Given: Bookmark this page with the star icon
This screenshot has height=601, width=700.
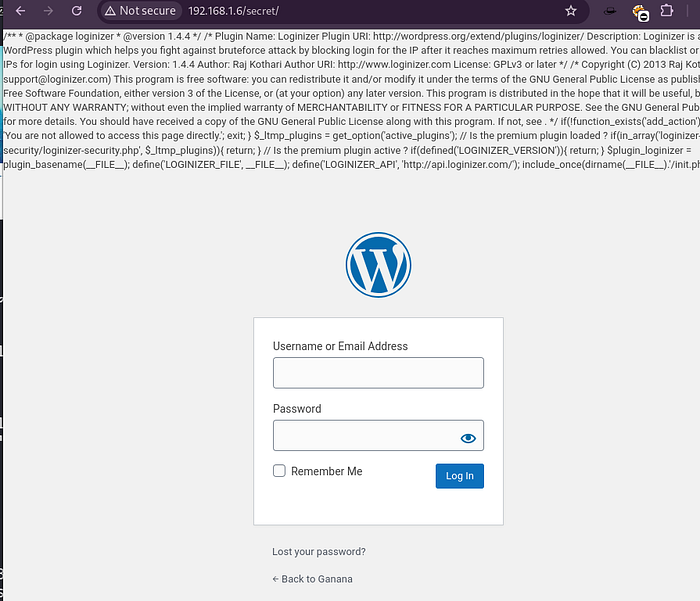Looking at the screenshot, I should click(x=571, y=11).
